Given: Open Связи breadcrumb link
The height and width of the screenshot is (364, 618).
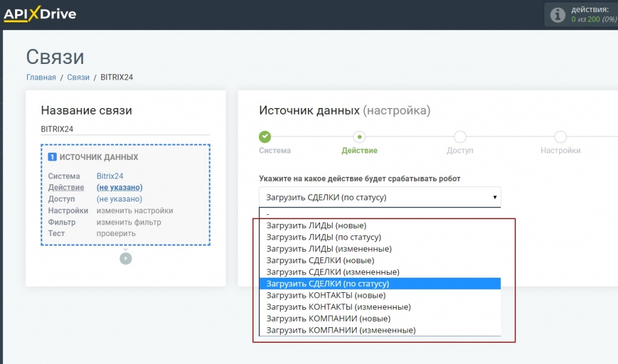Looking at the screenshot, I should [78, 77].
